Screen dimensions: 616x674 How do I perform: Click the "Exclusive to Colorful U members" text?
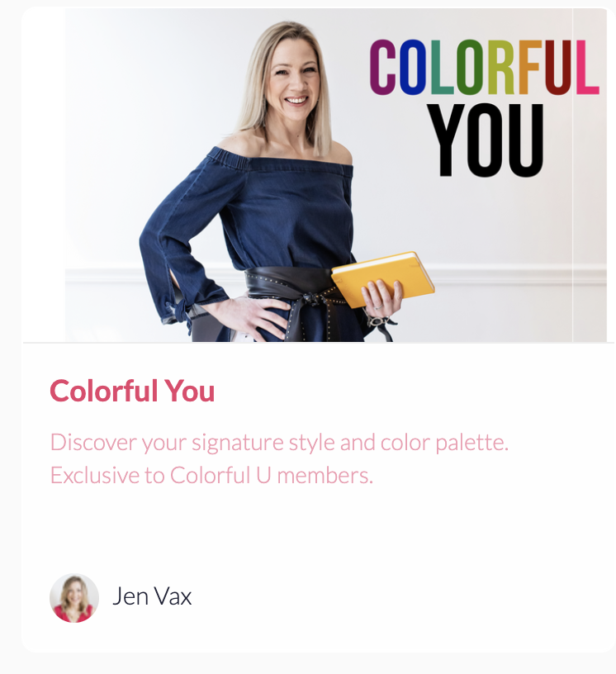(211, 476)
